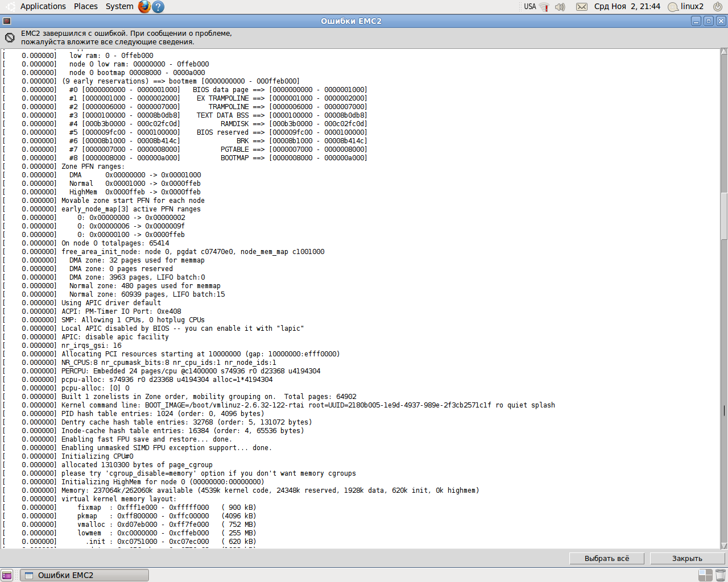The width and height of the screenshot is (728, 582).
Task: Click the log scrollbar thumb
Action: (724, 217)
